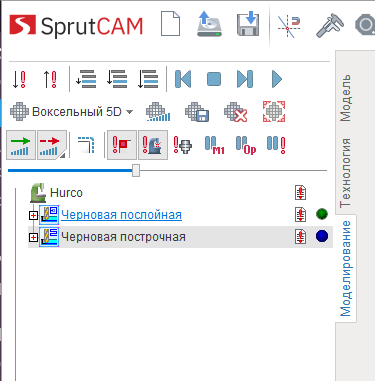
Task: Step simulation to next frame
Action: click(245, 79)
